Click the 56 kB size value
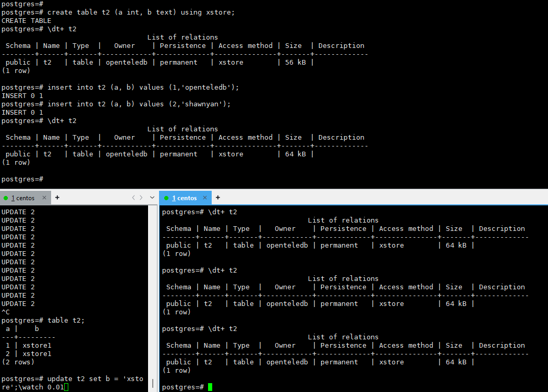This screenshot has height=392, width=548. pos(295,62)
